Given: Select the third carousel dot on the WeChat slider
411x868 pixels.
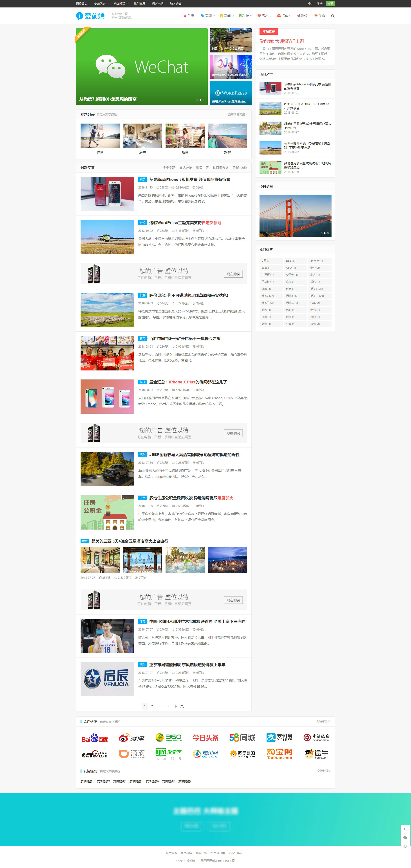Looking at the screenshot, I should [x=204, y=100].
